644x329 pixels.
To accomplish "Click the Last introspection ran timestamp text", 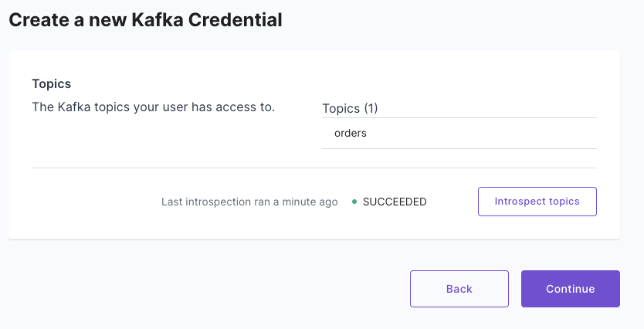I will pyautogui.click(x=249, y=202).
